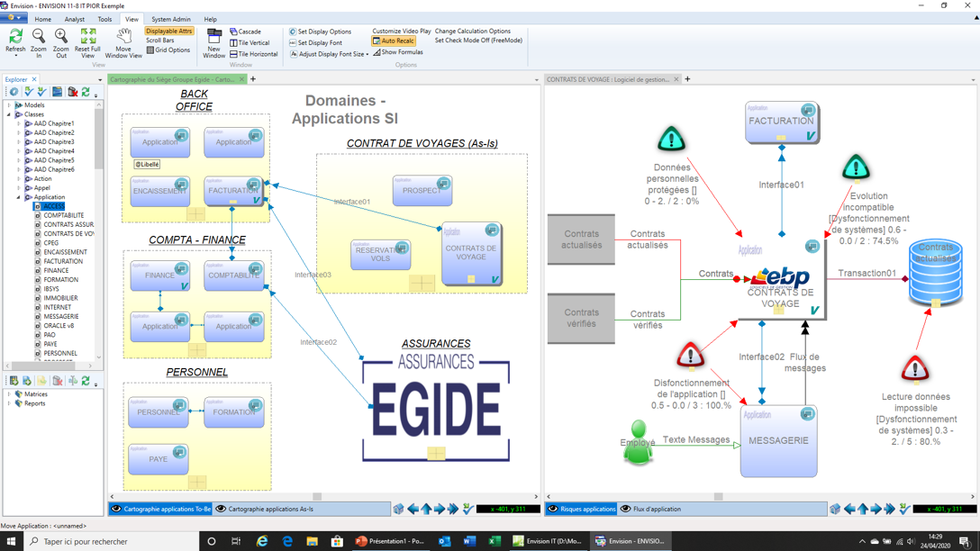Viewport: 980px width, 551px height.
Task: Switch to the System Admin ribbon tab
Action: pos(171,18)
